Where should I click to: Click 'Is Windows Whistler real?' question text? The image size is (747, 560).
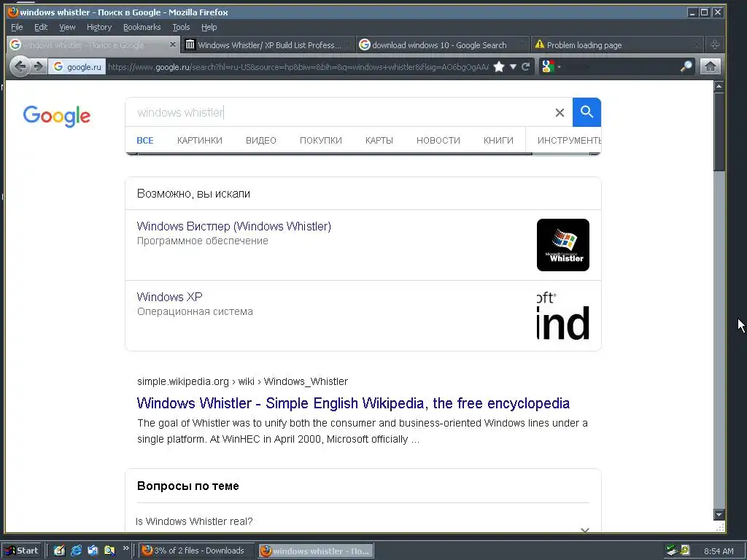tap(194, 521)
